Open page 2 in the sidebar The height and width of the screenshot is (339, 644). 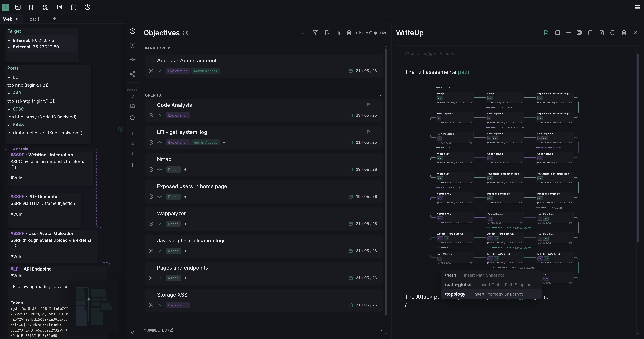pos(133,143)
